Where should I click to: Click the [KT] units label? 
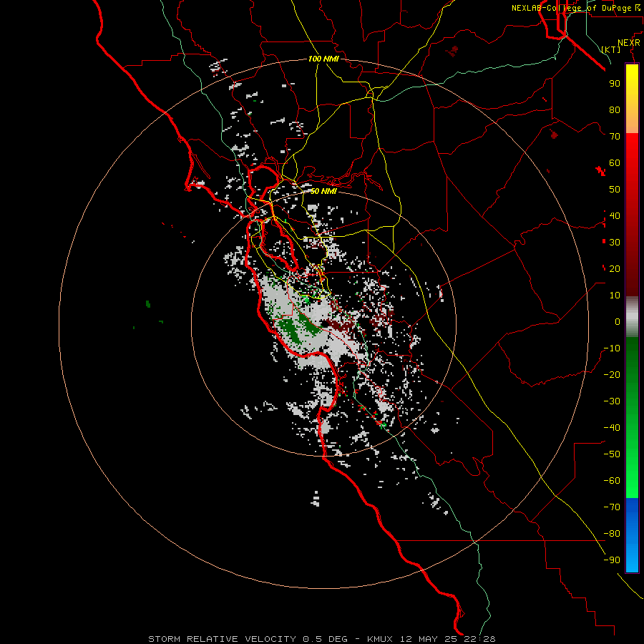(610, 49)
